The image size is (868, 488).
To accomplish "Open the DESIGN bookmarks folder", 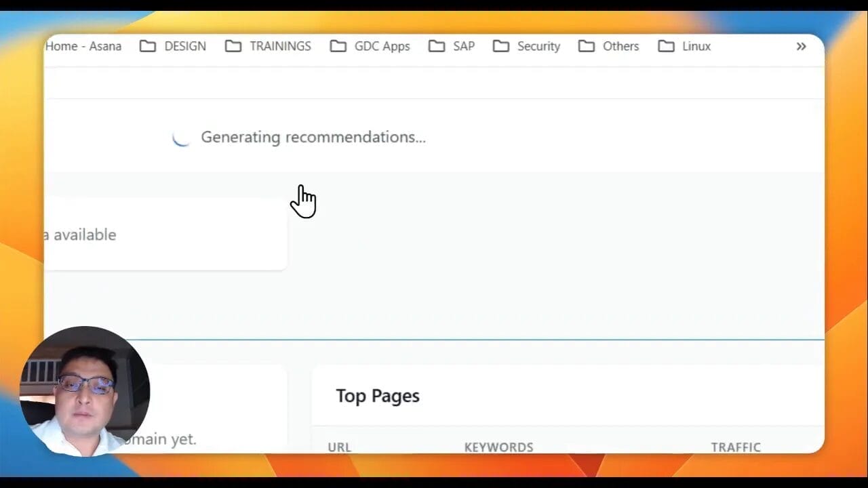I will [184, 45].
